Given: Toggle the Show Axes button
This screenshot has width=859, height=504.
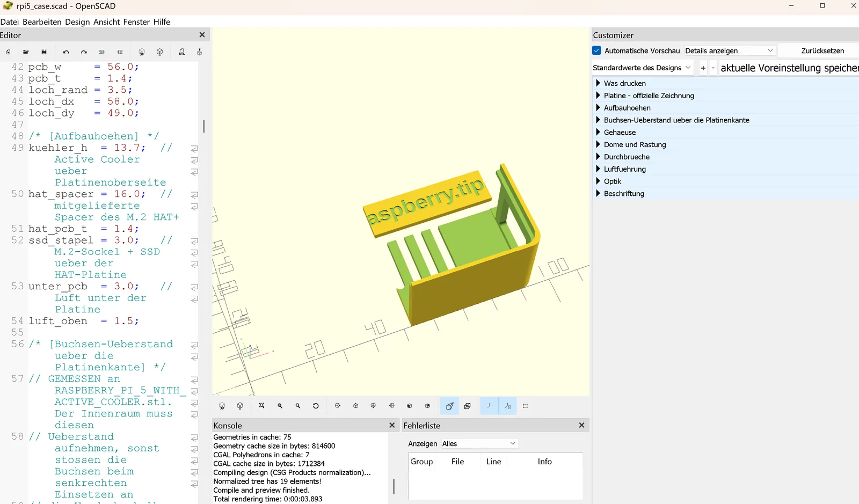Looking at the screenshot, I should point(490,406).
